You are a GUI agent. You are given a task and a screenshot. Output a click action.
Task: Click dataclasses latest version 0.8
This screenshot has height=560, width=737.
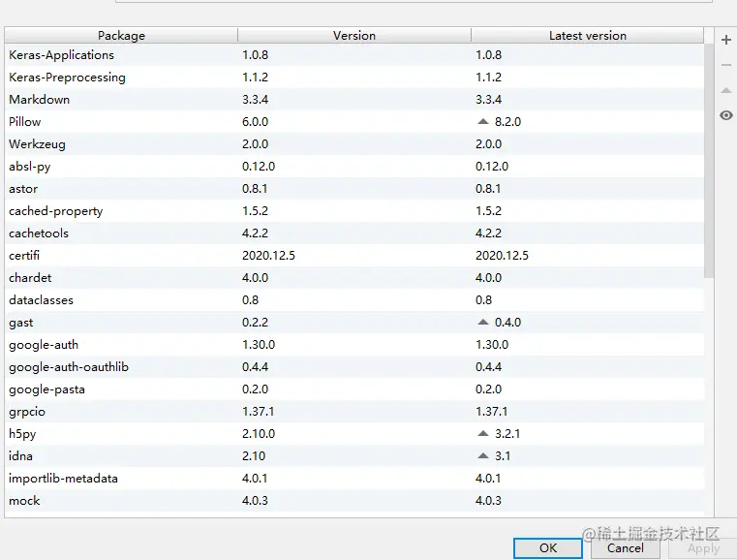(x=483, y=300)
